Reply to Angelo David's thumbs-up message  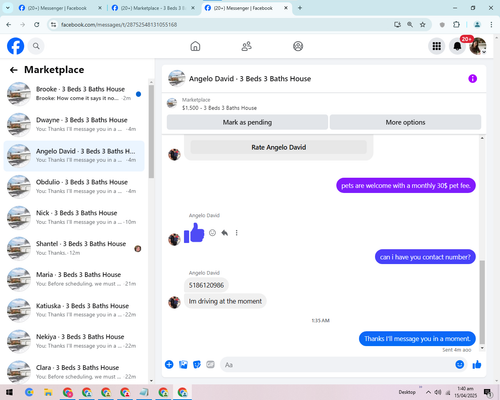(224, 233)
